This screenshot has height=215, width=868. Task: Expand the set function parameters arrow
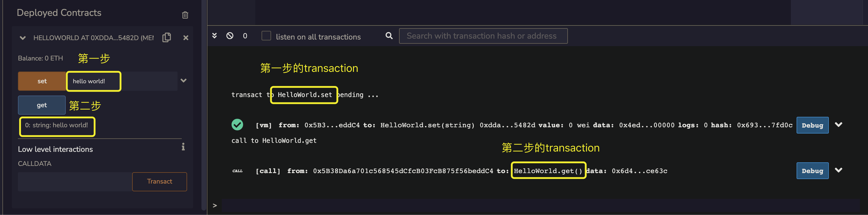tap(184, 80)
